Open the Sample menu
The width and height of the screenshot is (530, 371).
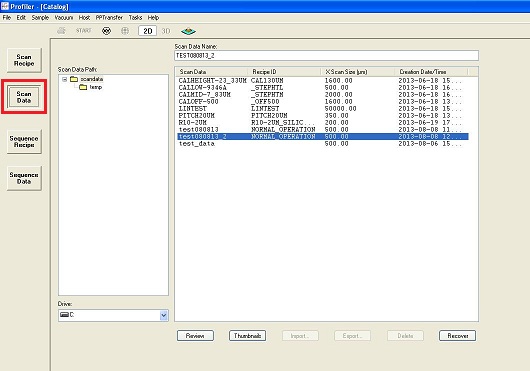pyautogui.click(x=40, y=18)
